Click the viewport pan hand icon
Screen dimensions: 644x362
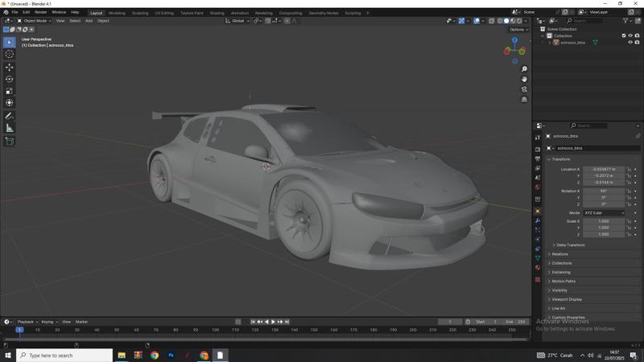coord(524,79)
